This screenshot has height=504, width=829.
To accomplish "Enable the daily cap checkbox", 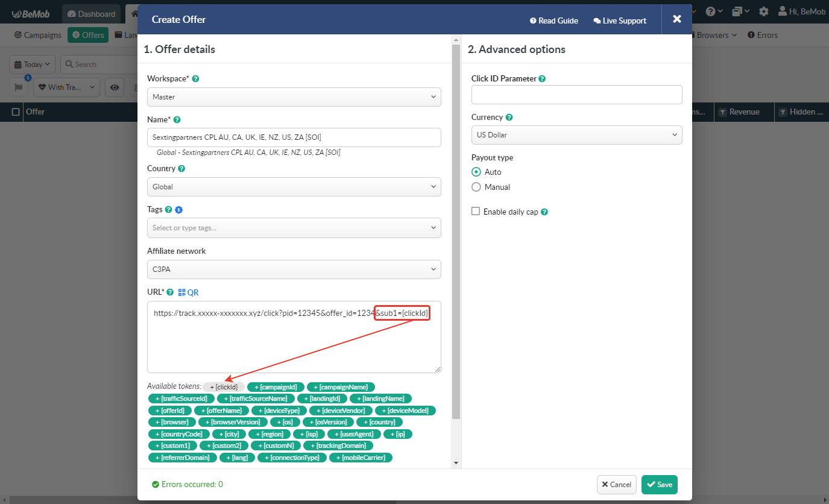I will coord(476,212).
